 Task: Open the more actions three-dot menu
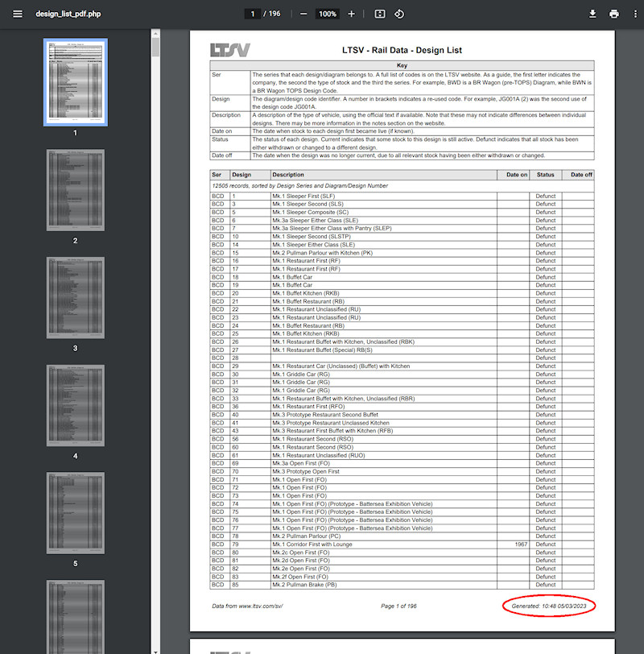tap(634, 14)
